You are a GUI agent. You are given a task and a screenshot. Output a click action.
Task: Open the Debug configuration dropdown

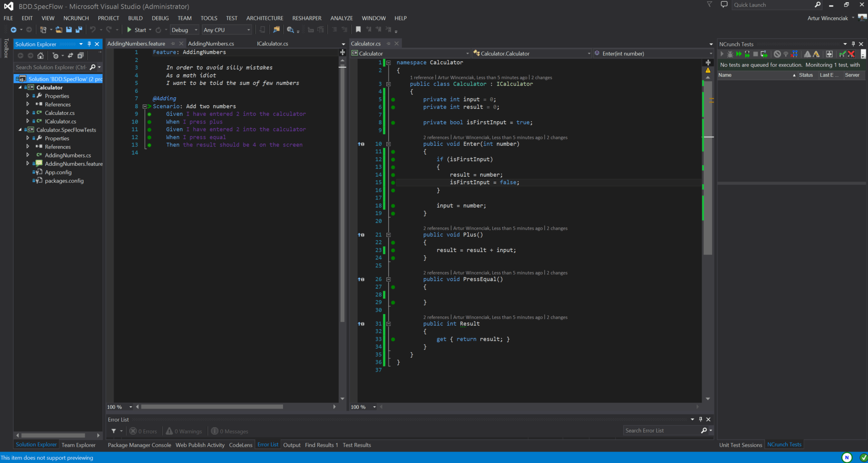[x=185, y=30]
